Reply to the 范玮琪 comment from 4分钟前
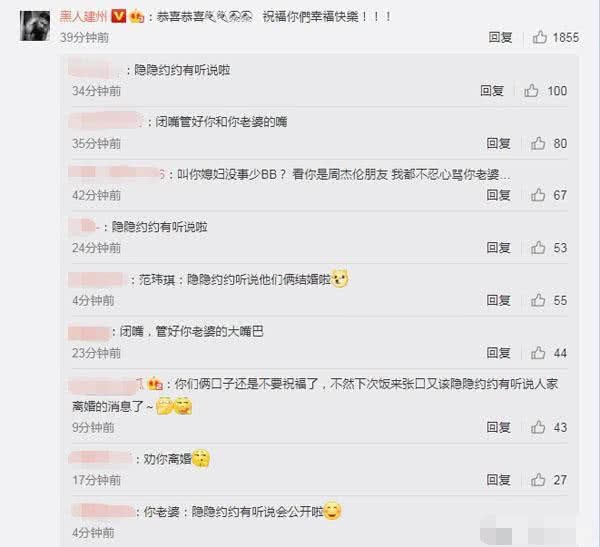The image size is (600, 547). [498, 300]
